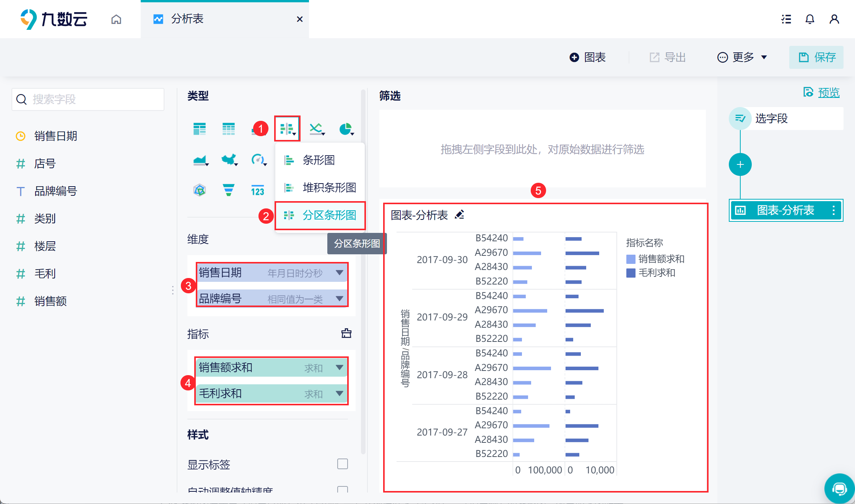Open the 更多 dropdown menu
Viewport: 855px width, 504px height.
742,57
